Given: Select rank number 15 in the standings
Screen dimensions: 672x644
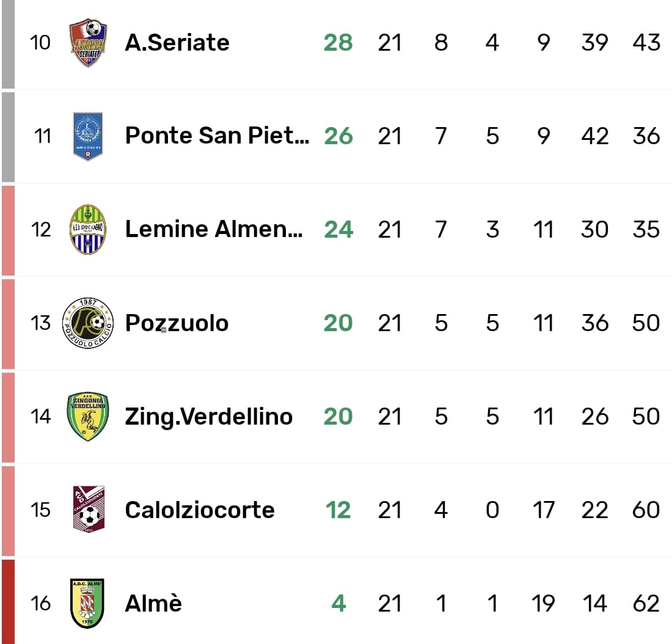Looking at the screenshot, I should click(40, 510).
